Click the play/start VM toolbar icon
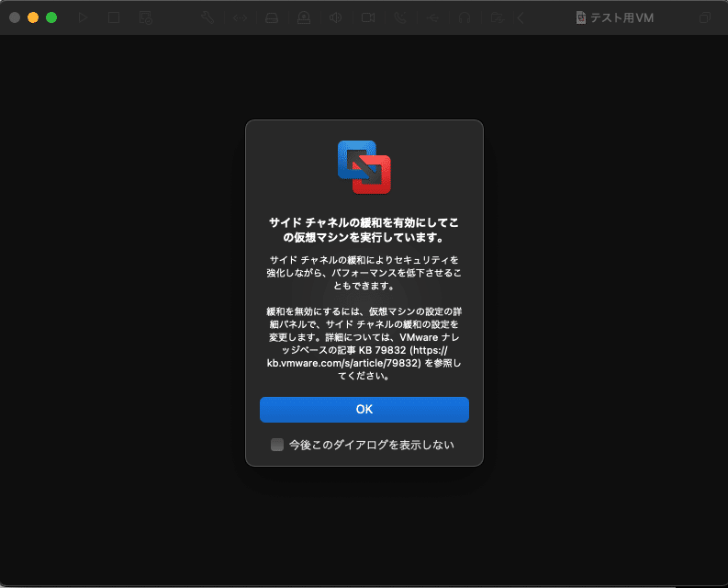 click(x=84, y=17)
